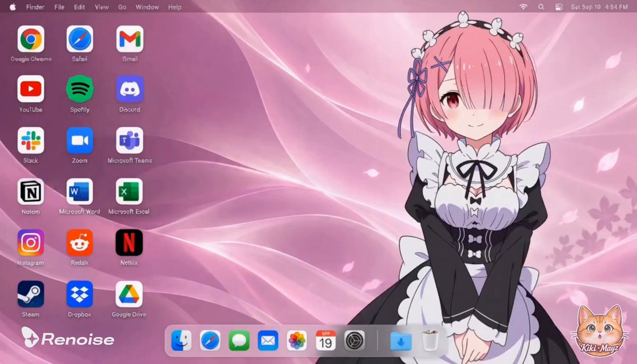Launch Spotify desktop icon
Image resolution: width=637 pixels, height=364 pixels.
[80, 89]
